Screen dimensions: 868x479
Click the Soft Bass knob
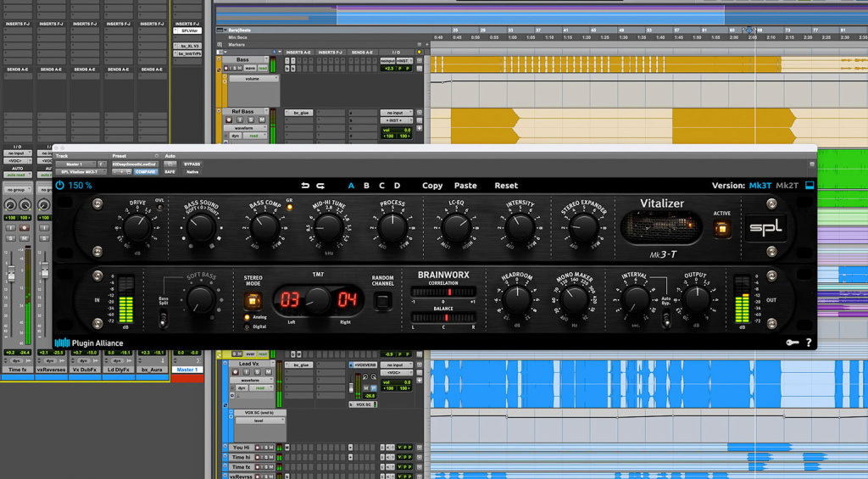pyautogui.click(x=200, y=299)
